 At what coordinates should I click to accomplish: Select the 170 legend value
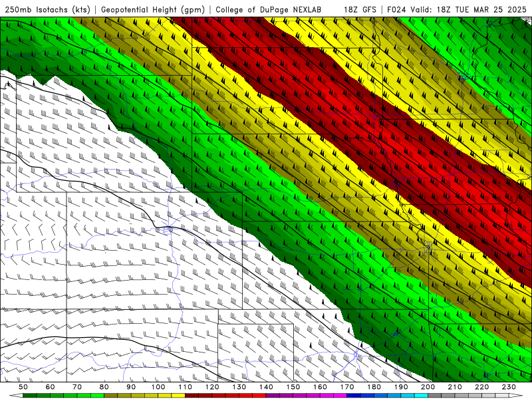[347, 387]
